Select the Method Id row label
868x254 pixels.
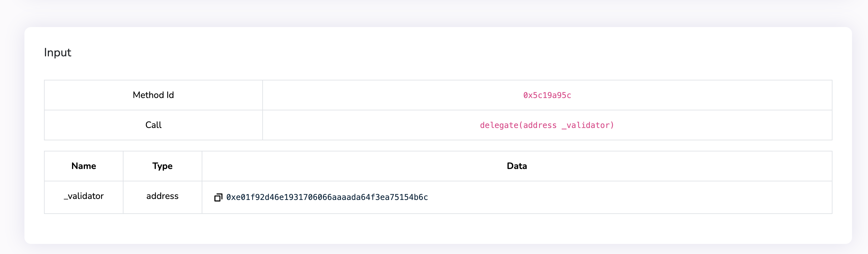(153, 95)
